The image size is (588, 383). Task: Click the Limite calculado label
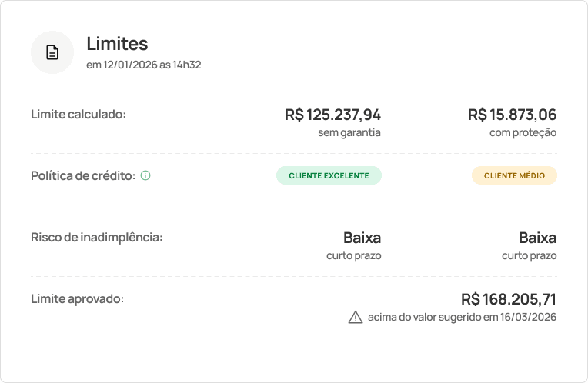pyautogui.click(x=79, y=115)
